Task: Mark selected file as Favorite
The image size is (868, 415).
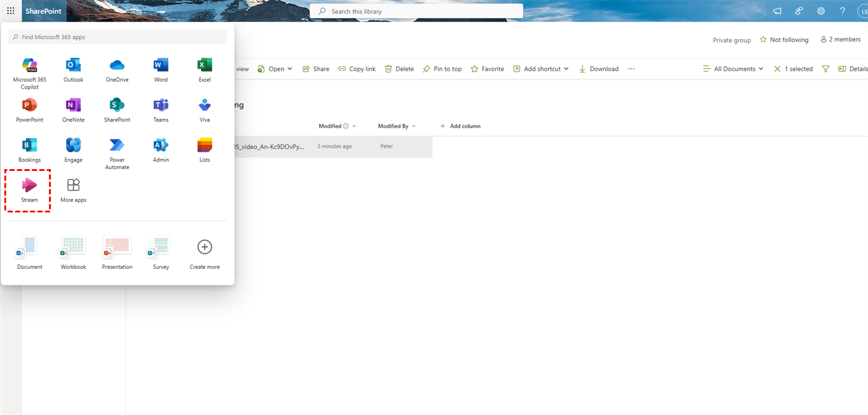Action: [x=487, y=69]
